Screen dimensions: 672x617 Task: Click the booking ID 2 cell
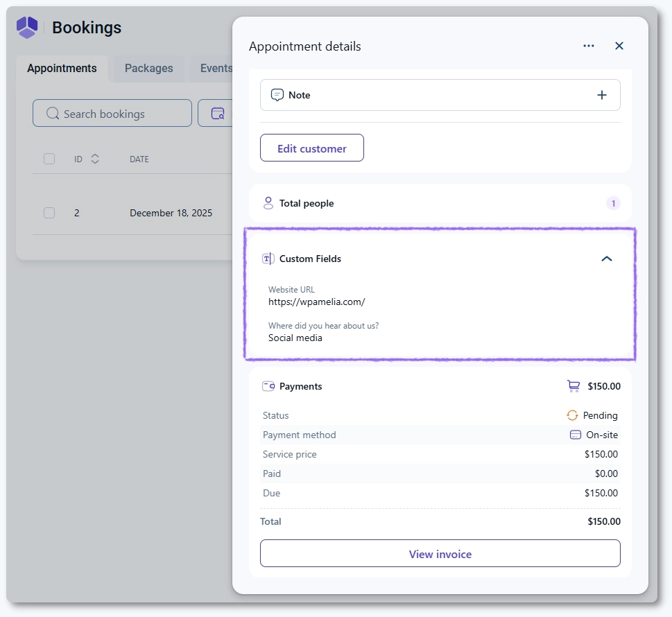tap(77, 213)
